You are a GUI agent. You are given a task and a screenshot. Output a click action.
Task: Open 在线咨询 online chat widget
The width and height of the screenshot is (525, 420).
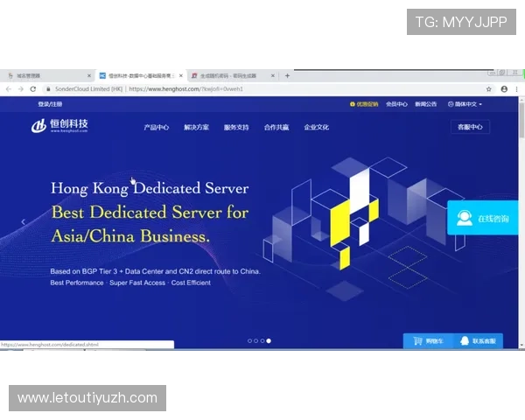(x=482, y=218)
